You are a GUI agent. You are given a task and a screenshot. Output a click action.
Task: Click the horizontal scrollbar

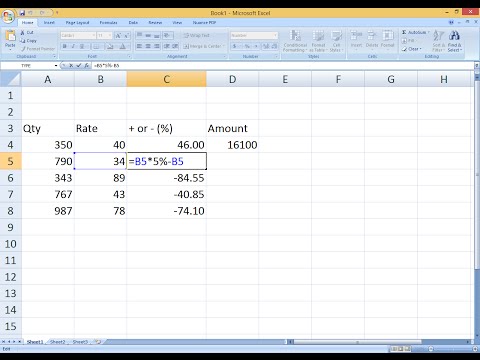(x=357, y=342)
